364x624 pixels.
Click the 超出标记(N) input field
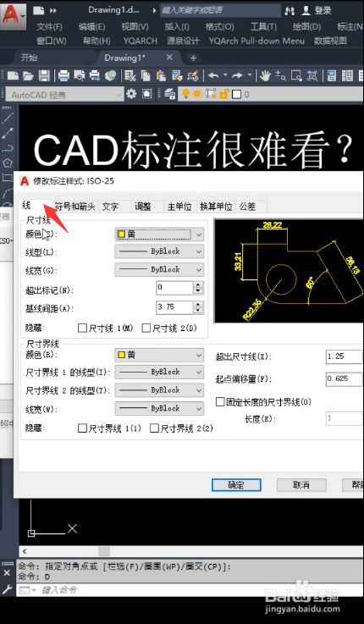click(x=174, y=287)
